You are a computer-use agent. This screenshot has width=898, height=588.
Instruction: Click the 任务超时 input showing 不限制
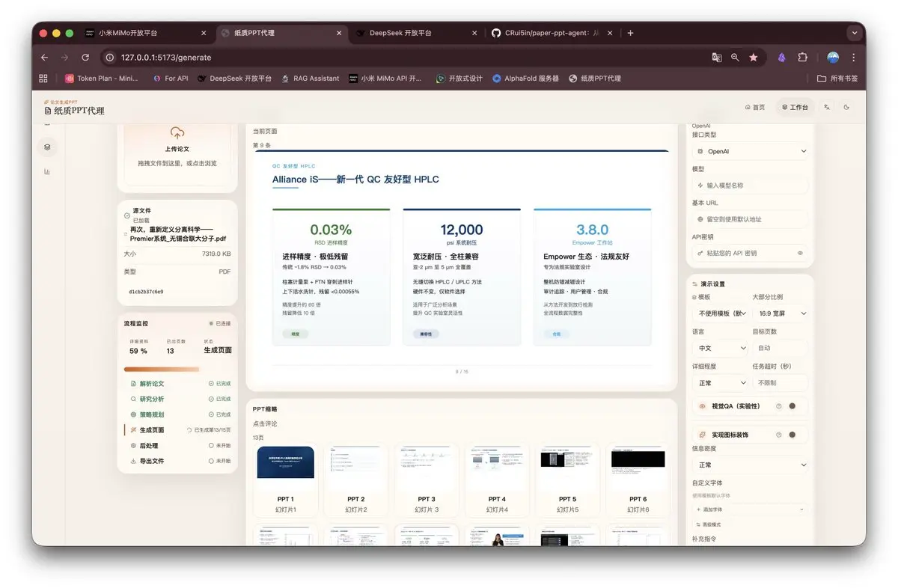tap(781, 382)
